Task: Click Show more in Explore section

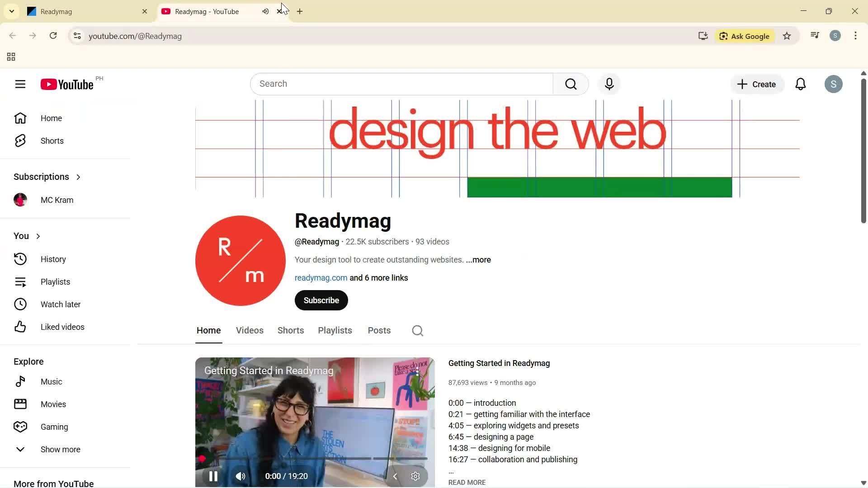Action: point(60,449)
